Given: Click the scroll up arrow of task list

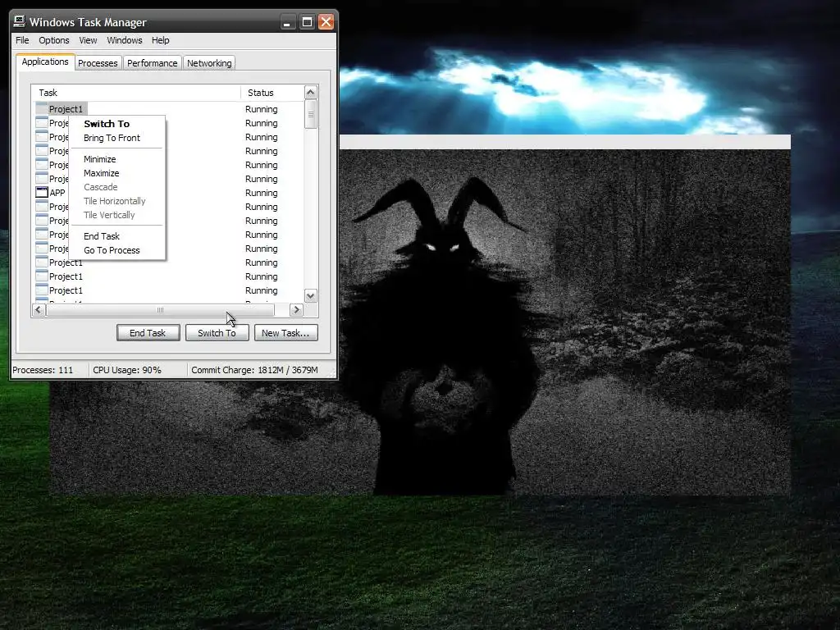Looking at the screenshot, I should (311, 92).
